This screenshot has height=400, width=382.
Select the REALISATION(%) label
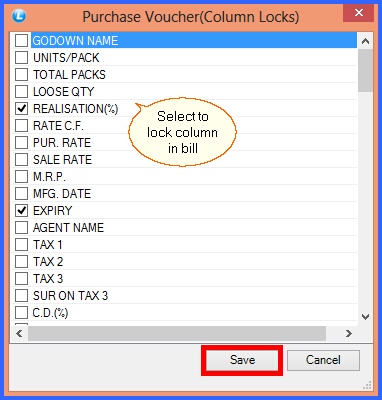click(x=75, y=109)
